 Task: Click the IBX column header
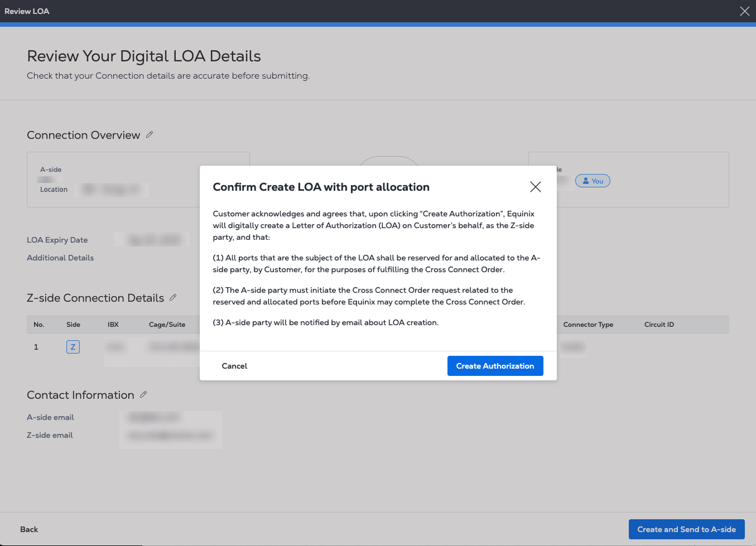[x=113, y=325]
